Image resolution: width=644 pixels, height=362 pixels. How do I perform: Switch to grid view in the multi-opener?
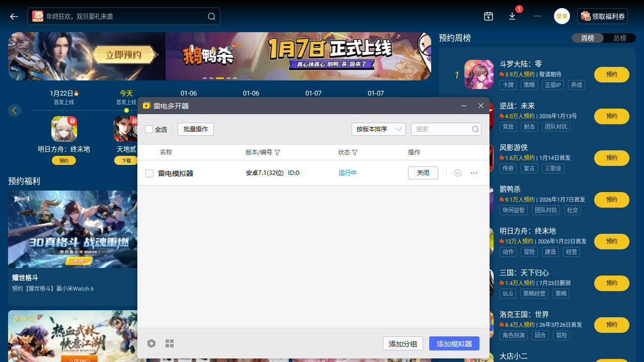coord(170,343)
